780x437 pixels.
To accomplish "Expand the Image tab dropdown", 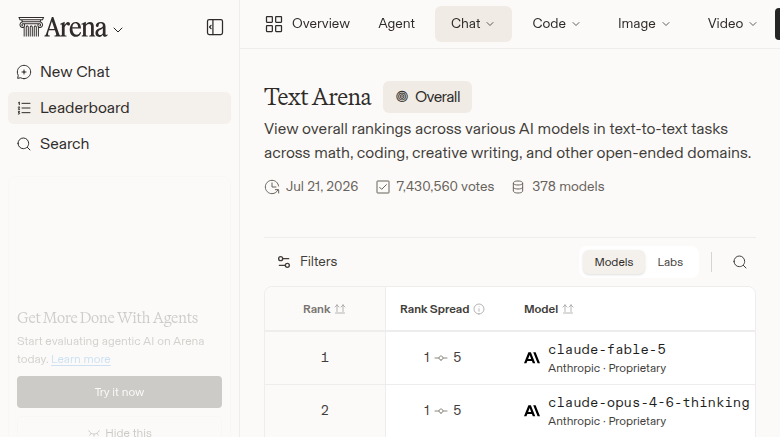I will click(x=666, y=24).
